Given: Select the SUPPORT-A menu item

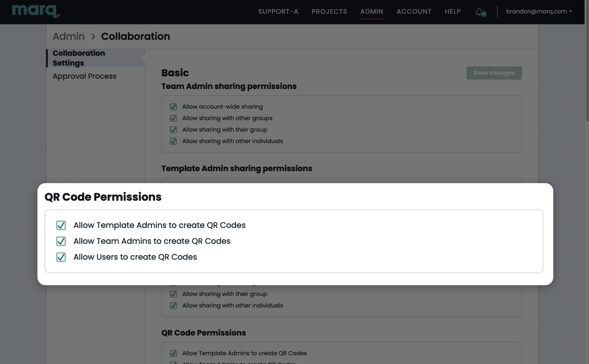Looking at the screenshot, I should (x=278, y=11).
